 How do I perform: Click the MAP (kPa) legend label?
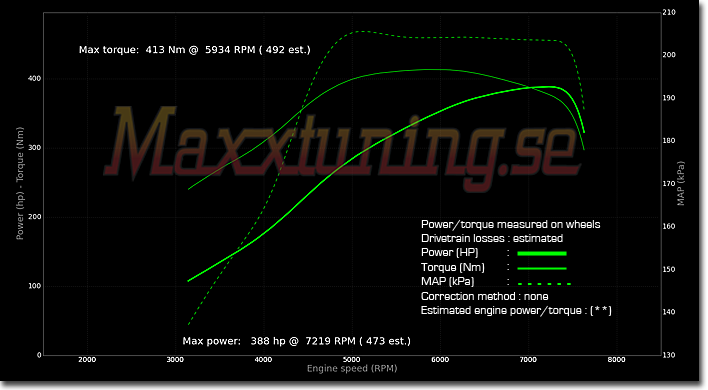pos(447,281)
